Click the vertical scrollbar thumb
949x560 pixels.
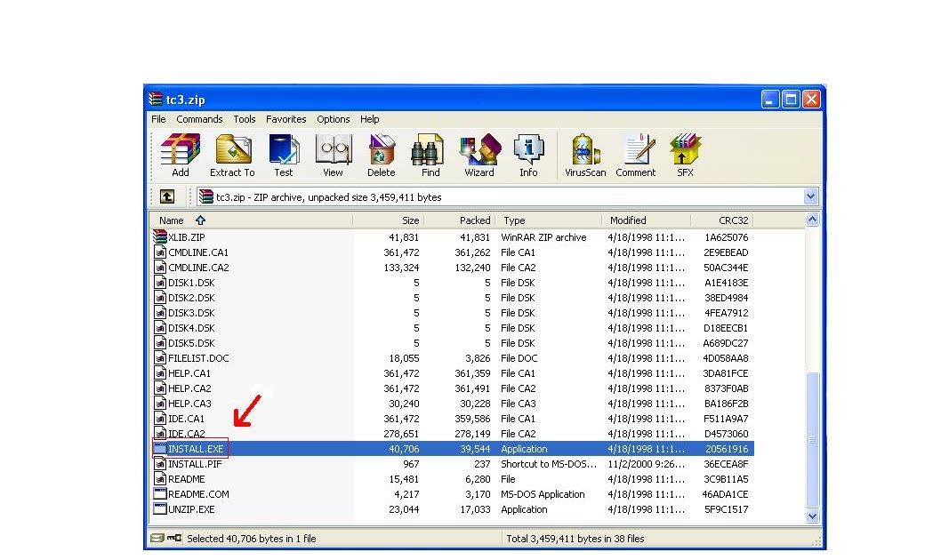click(x=813, y=440)
